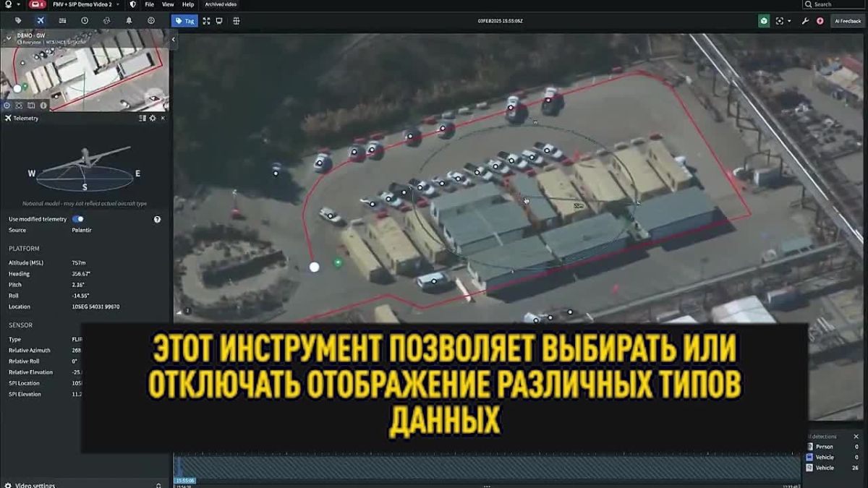The height and width of the screenshot is (488, 868).
Task: Click the help question mark beside modified telemetry
Action: coord(157,219)
